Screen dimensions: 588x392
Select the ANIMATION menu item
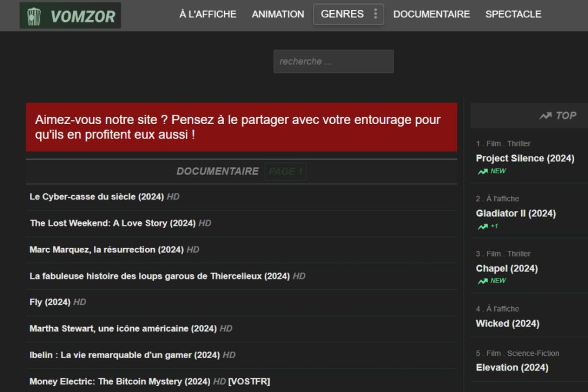click(x=278, y=14)
